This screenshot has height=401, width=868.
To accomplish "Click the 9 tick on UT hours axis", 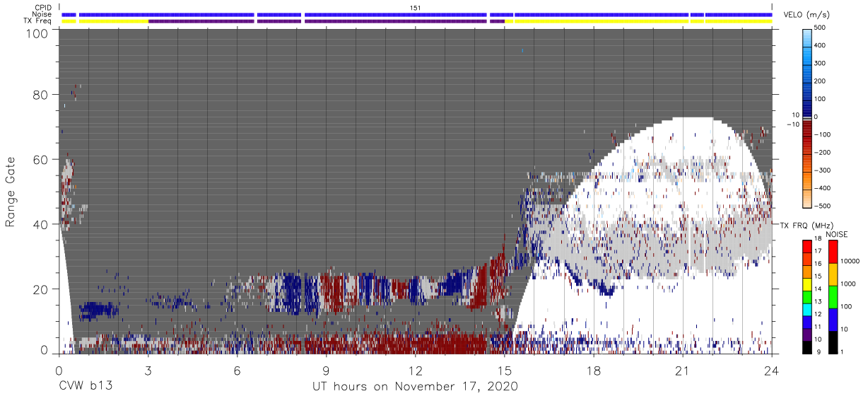I will tap(326, 369).
